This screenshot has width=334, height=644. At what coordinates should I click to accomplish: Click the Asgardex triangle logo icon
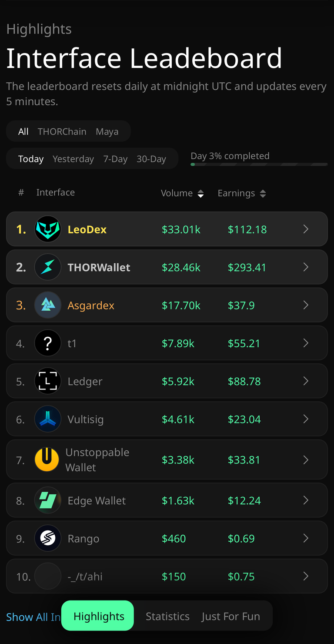[x=48, y=305]
